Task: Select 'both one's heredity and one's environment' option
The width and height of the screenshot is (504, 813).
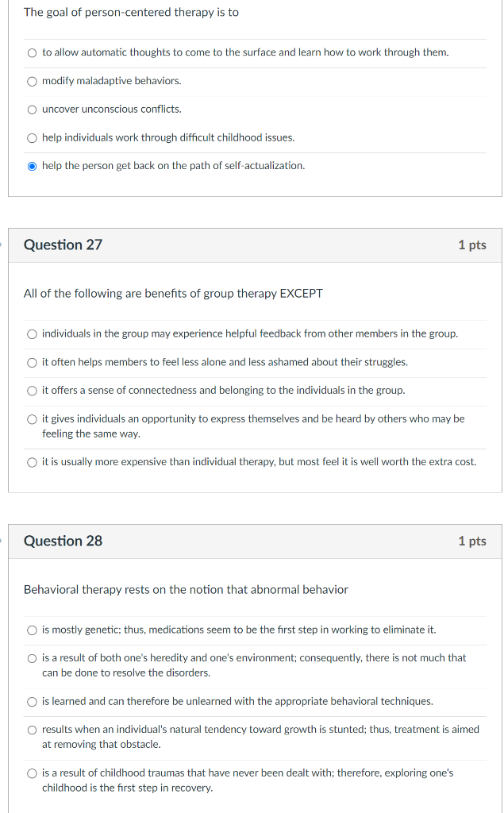Action: (33, 658)
